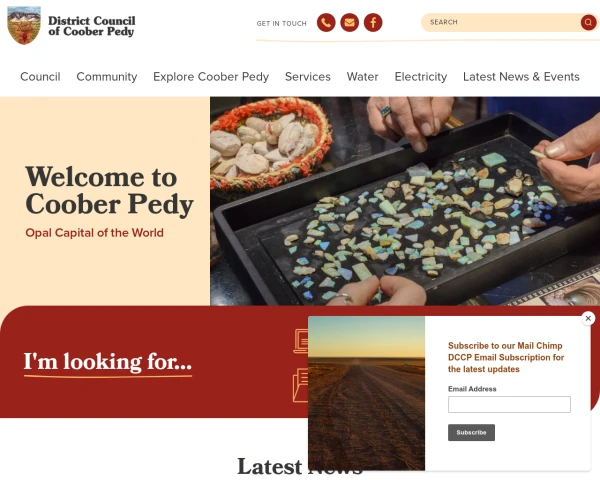Screen dimensions: 600x480
Task: Click the Email Address input field
Action: click(x=509, y=405)
